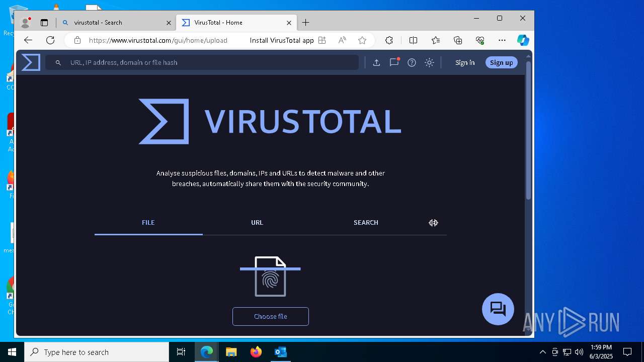The height and width of the screenshot is (362, 644).
Task: Open the Extensions puzzle icon
Action: pyautogui.click(x=389, y=40)
